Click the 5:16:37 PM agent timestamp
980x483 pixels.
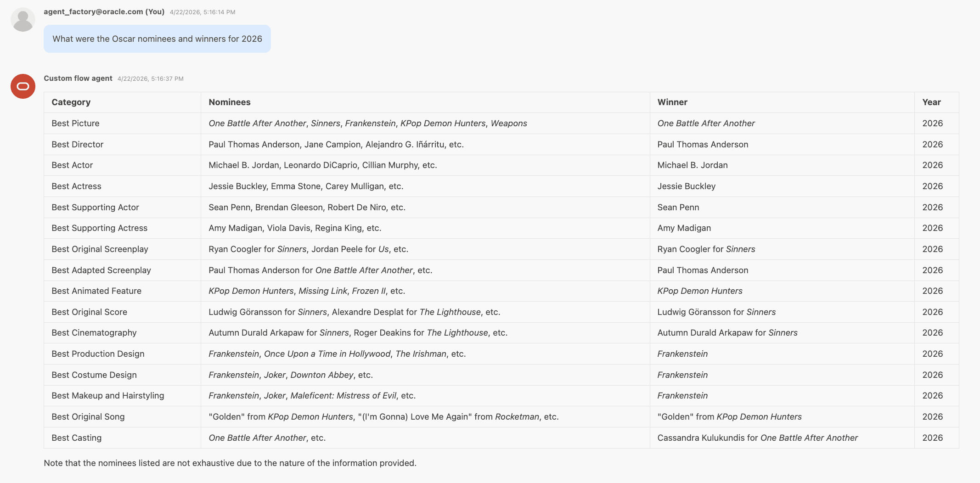151,79
